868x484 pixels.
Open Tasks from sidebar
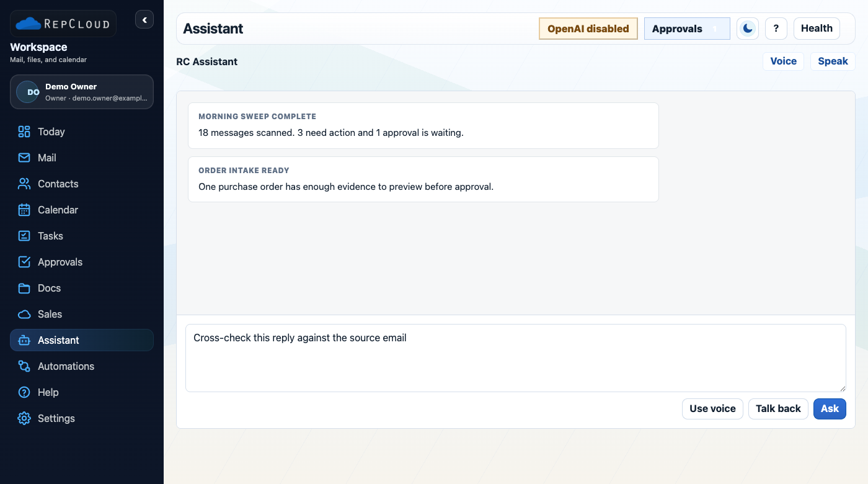82,236
